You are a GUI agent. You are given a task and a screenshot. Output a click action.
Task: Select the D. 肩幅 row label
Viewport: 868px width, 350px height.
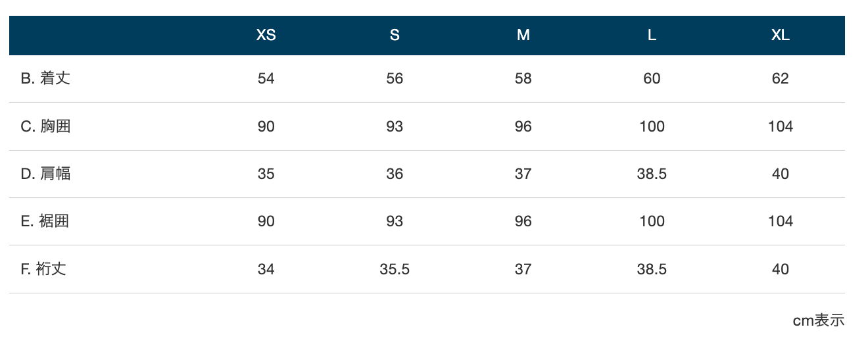tap(45, 174)
